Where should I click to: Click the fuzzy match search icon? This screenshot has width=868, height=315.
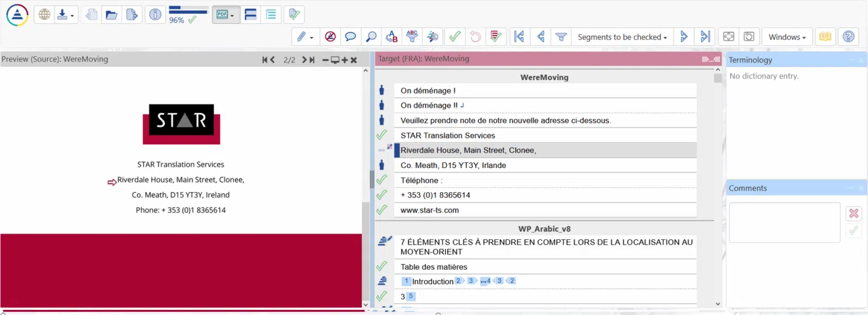click(432, 37)
